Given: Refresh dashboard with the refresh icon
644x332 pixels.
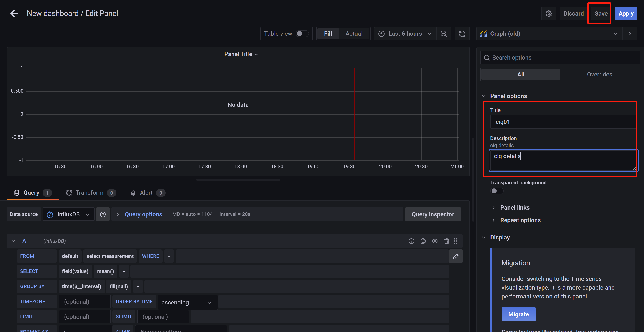Looking at the screenshot, I should (x=462, y=34).
